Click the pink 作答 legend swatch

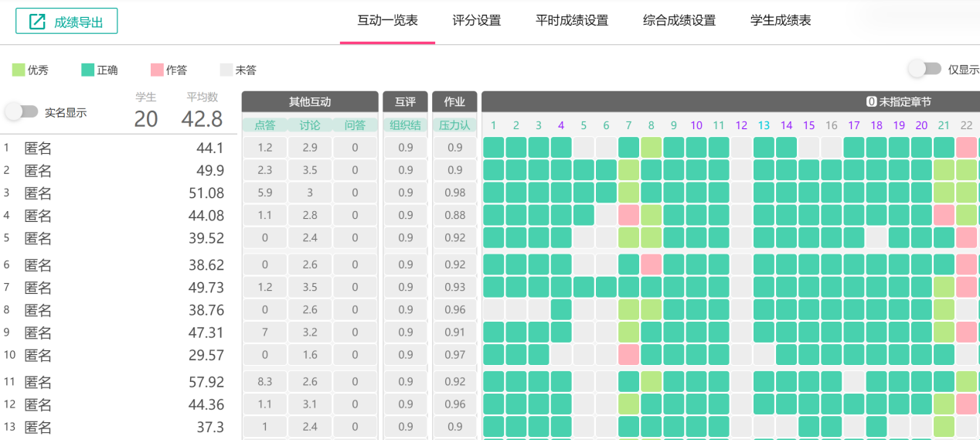pos(157,70)
